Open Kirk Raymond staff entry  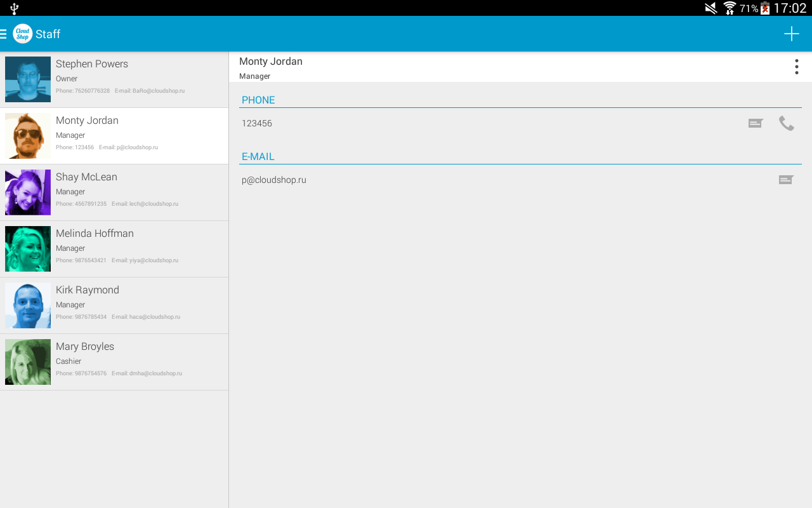click(114, 305)
